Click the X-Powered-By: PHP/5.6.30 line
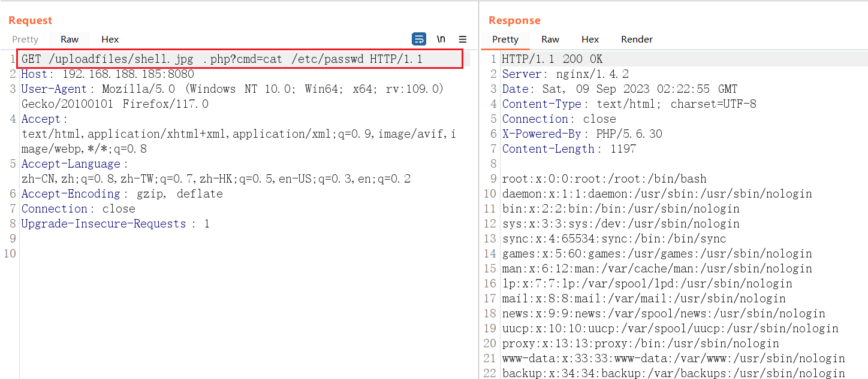The width and height of the screenshot is (868, 379). pyautogui.click(x=582, y=134)
